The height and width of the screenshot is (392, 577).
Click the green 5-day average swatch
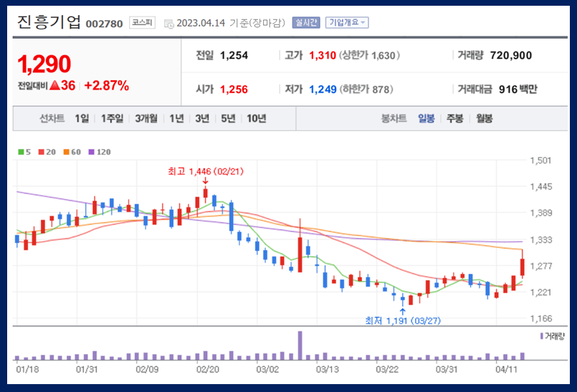pyautogui.click(x=21, y=152)
